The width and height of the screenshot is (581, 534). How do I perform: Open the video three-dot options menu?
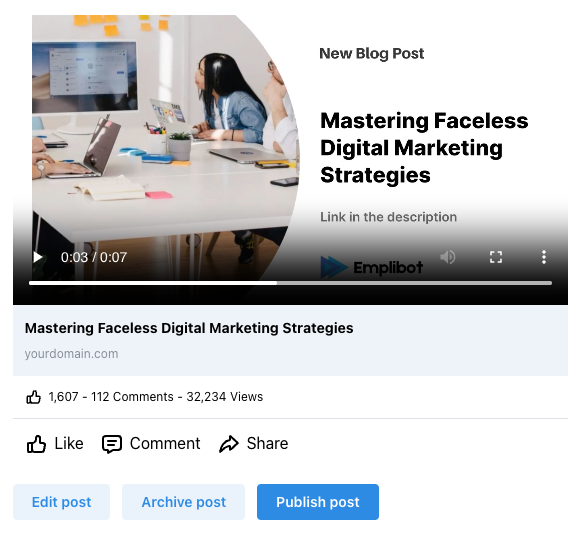(544, 257)
